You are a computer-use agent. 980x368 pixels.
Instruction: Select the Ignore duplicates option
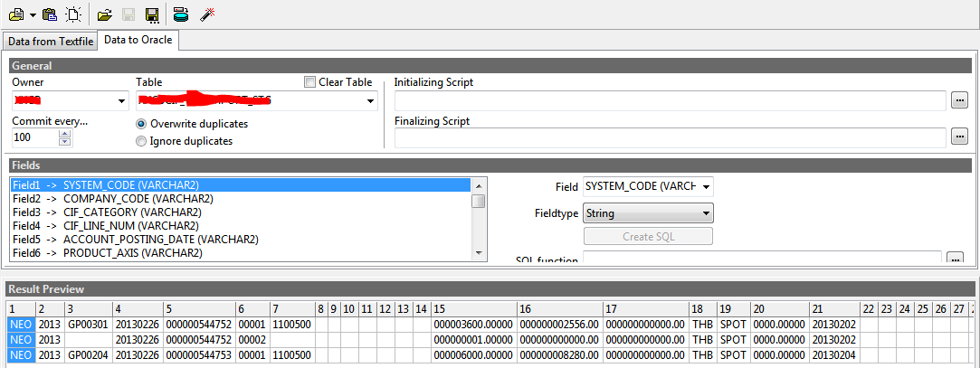click(141, 141)
